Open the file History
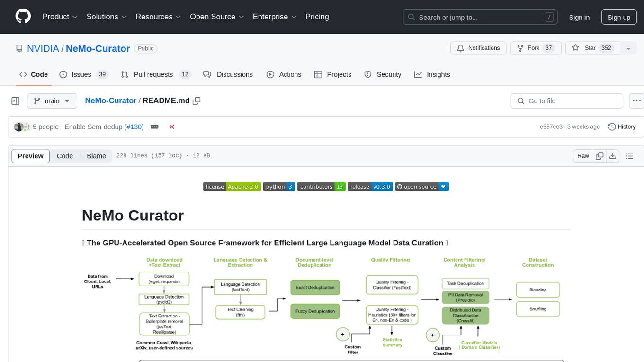644x362 pixels. [622, 127]
